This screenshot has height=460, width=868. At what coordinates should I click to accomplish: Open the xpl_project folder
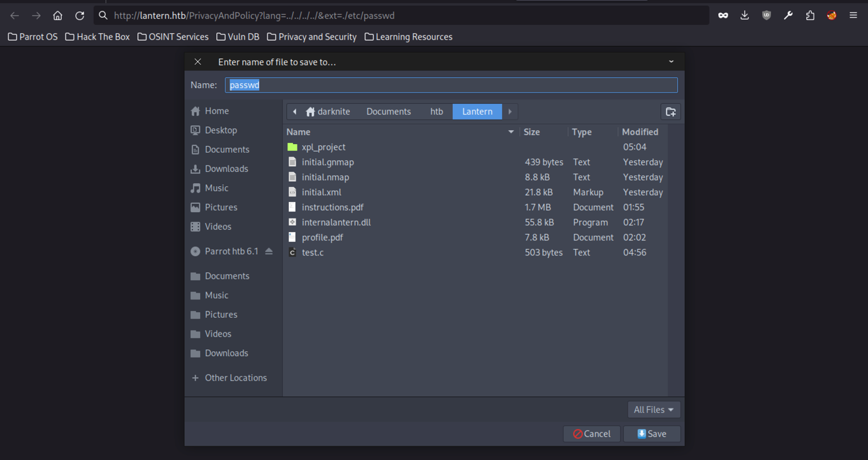[x=323, y=147]
